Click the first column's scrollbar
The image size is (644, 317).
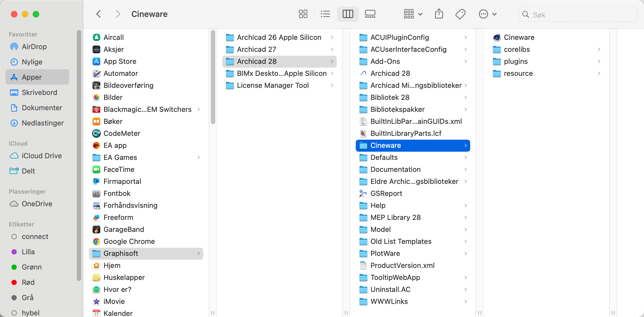pos(213,77)
